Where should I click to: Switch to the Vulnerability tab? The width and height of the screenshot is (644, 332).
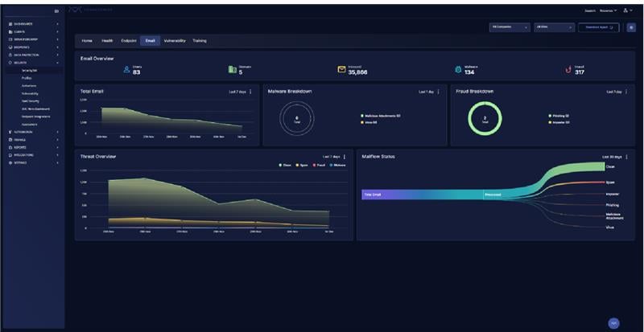[x=175, y=40]
